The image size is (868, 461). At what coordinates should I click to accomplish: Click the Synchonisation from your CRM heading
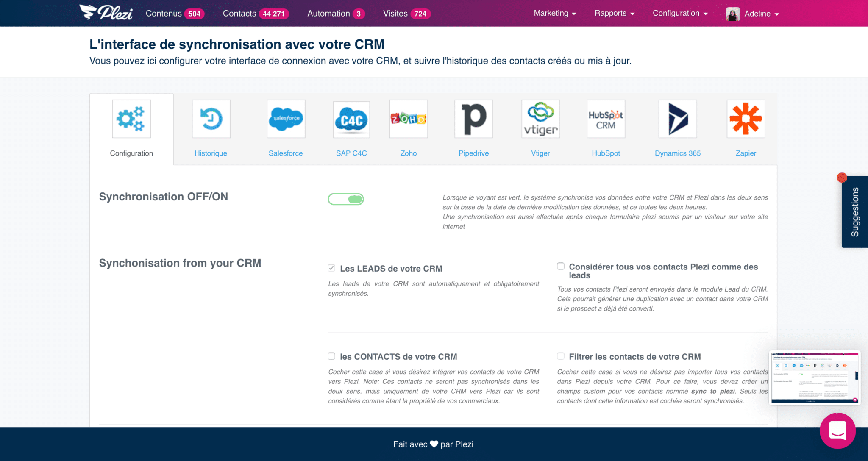pos(180,263)
